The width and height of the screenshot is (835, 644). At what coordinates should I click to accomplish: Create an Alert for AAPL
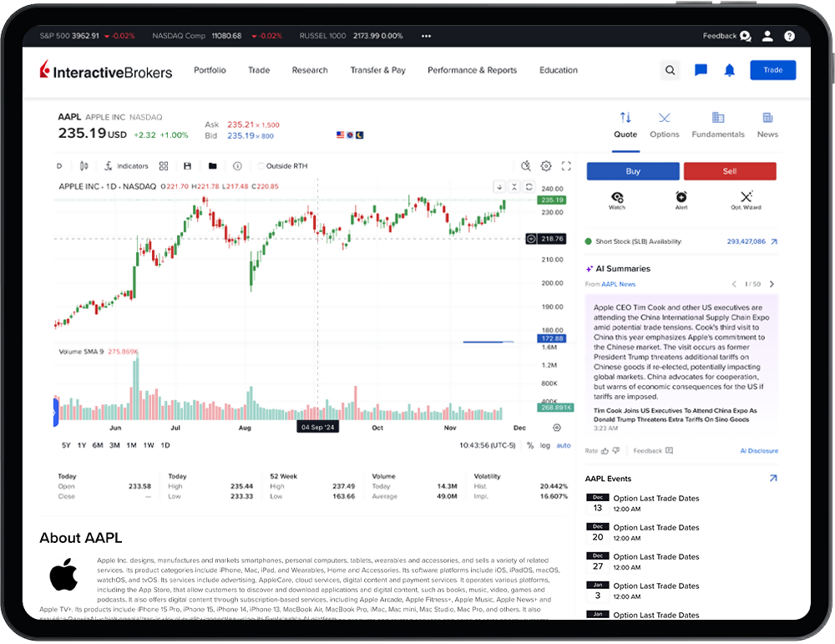(681, 201)
